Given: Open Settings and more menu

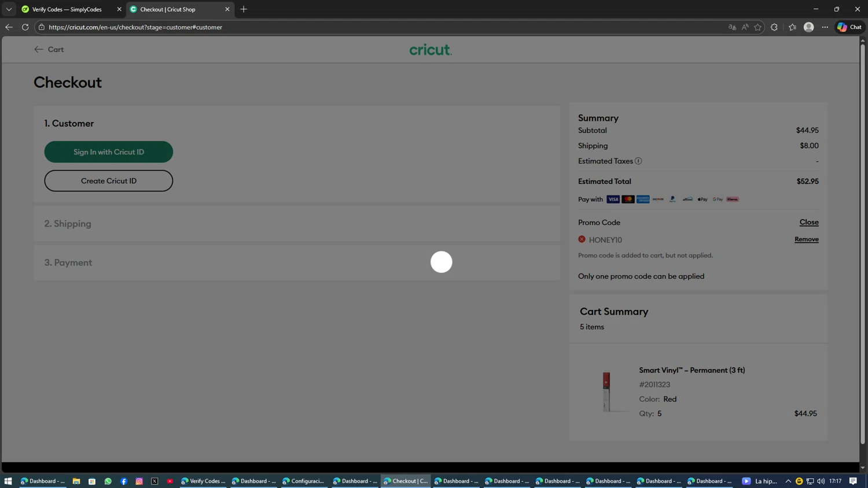Looking at the screenshot, I should point(825,27).
